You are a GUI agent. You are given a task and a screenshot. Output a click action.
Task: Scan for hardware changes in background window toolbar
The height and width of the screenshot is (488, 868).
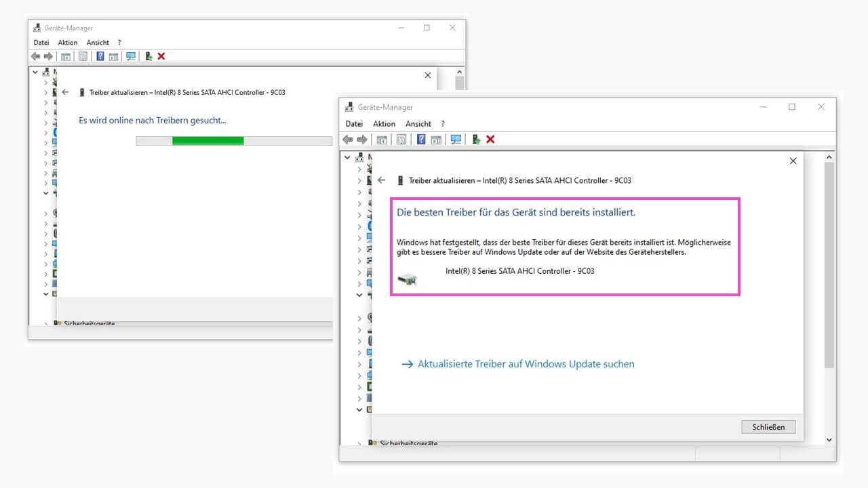click(131, 56)
